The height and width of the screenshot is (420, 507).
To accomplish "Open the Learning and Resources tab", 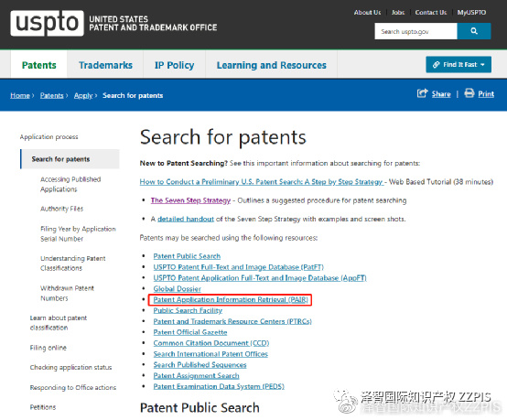I will point(271,65).
